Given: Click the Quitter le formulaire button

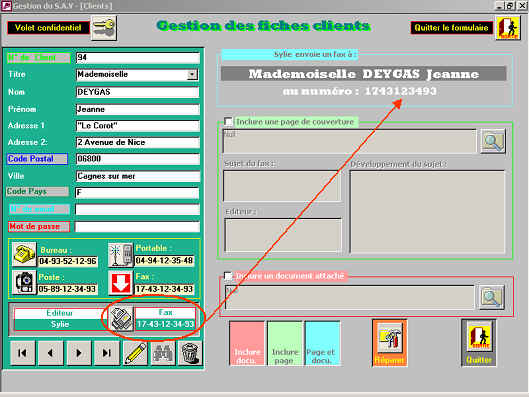Looking at the screenshot, I should tap(451, 28).
